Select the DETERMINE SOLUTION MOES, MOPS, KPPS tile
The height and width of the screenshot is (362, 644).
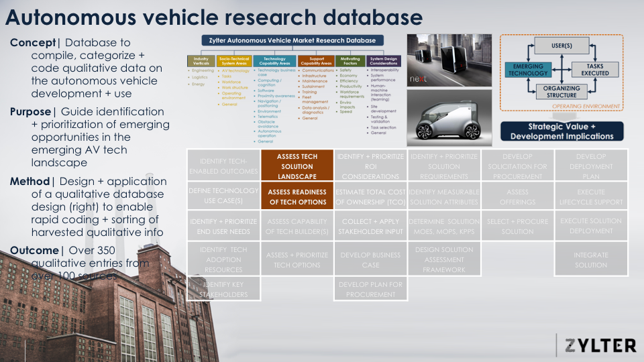[444, 225]
